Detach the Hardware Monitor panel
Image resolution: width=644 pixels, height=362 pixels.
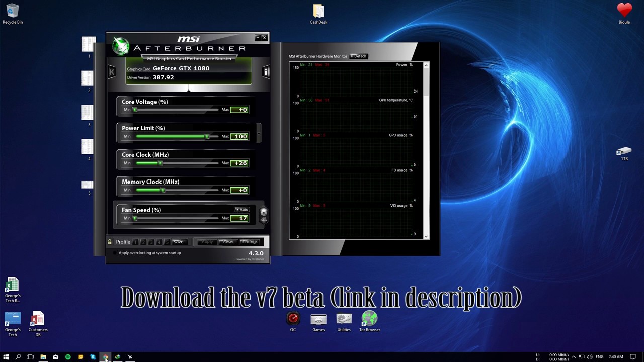coord(359,56)
